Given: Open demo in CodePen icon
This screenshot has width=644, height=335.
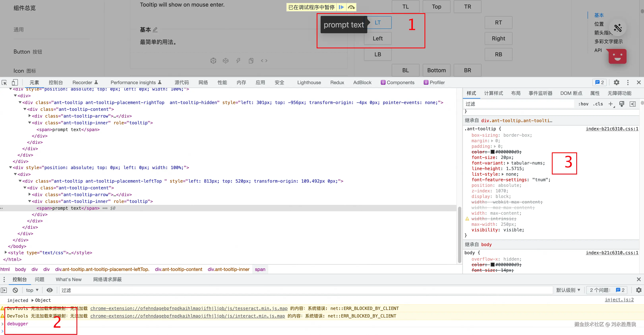Looking at the screenshot, I should coord(226,61).
